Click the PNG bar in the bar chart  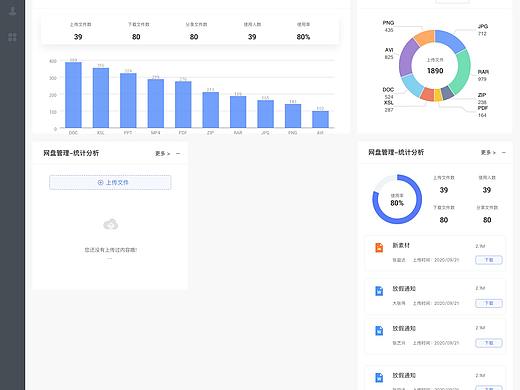[293, 116]
